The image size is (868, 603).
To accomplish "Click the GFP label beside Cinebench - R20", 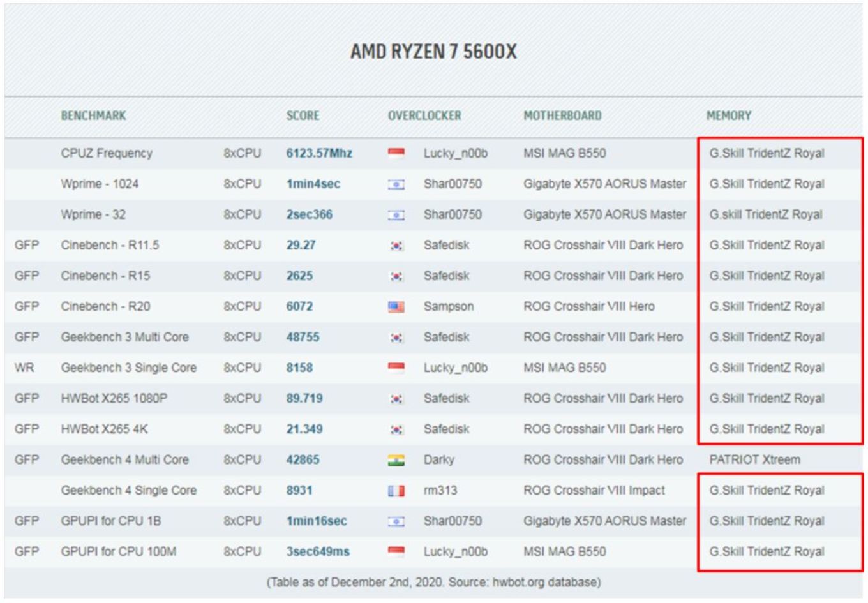I will coord(27,306).
